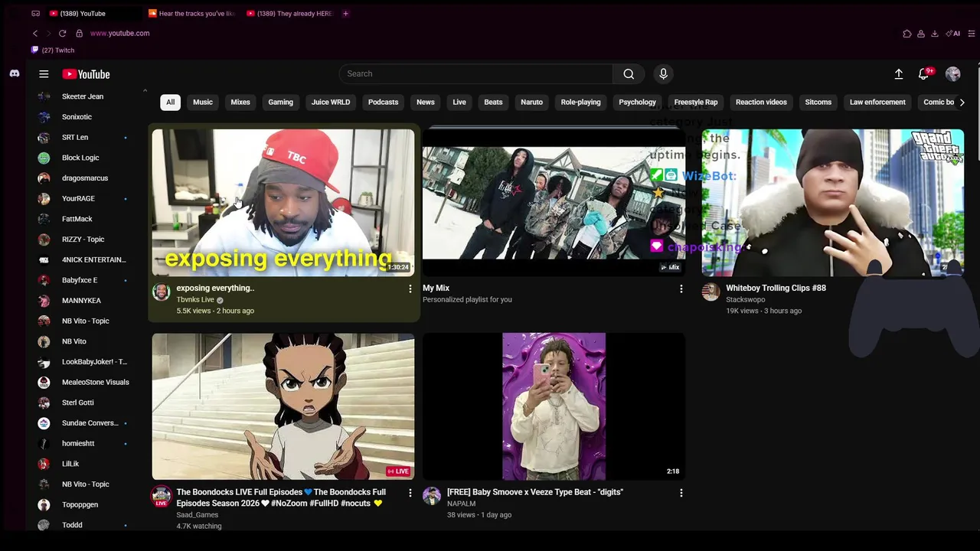Select the All filter chip
The height and width of the screenshot is (551, 980).
pyautogui.click(x=170, y=102)
